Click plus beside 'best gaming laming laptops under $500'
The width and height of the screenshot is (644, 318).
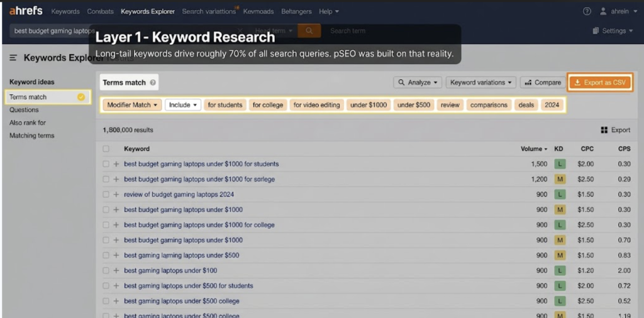[x=116, y=256]
